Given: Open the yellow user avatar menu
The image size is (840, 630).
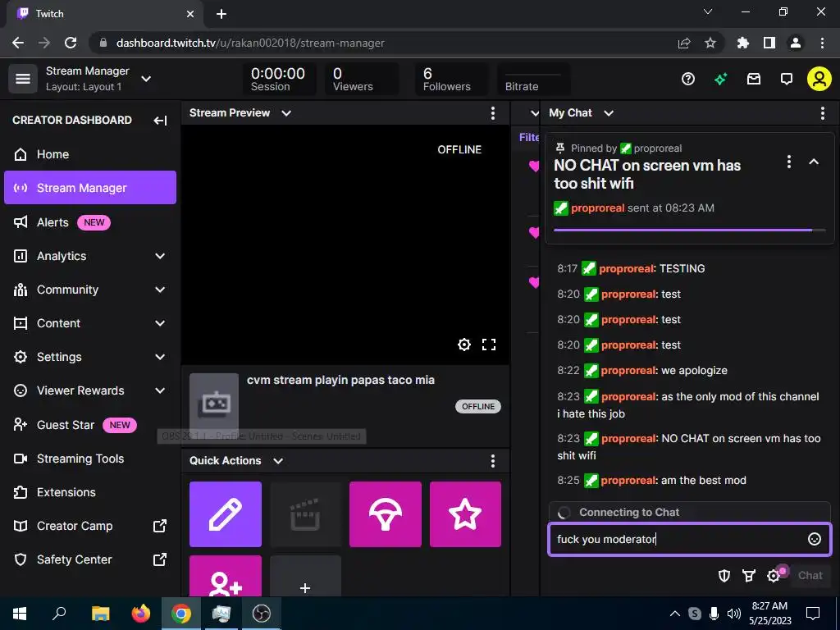Looking at the screenshot, I should click(x=819, y=79).
